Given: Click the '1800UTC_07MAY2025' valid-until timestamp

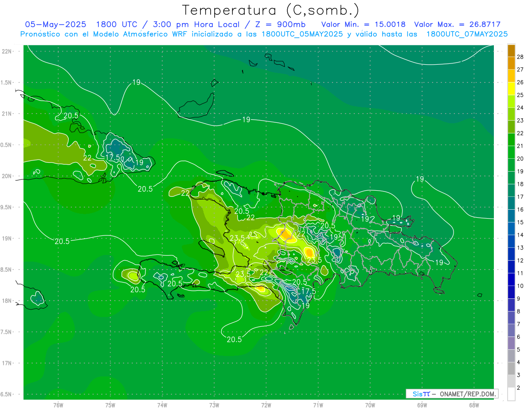Looking at the screenshot, I should 467,34.
